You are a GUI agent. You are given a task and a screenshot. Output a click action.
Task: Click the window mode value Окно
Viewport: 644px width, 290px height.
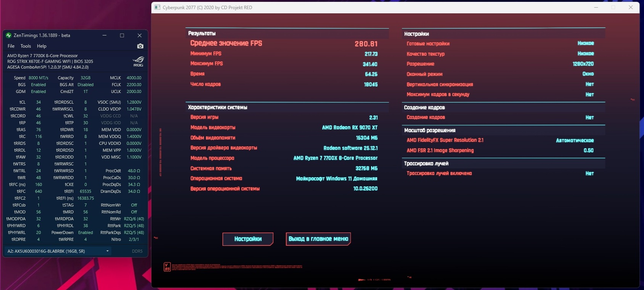(588, 74)
